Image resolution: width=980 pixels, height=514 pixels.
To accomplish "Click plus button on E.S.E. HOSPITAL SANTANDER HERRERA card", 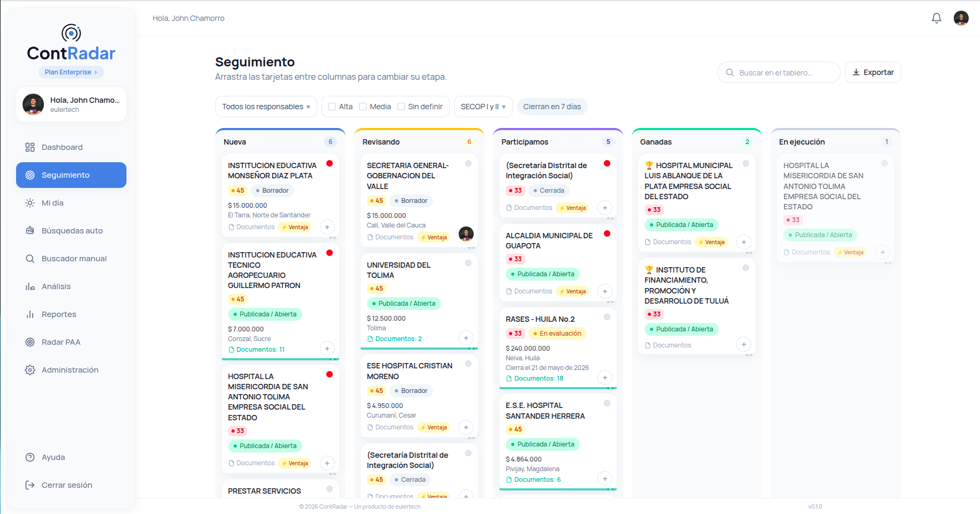I will [x=605, y=479].
